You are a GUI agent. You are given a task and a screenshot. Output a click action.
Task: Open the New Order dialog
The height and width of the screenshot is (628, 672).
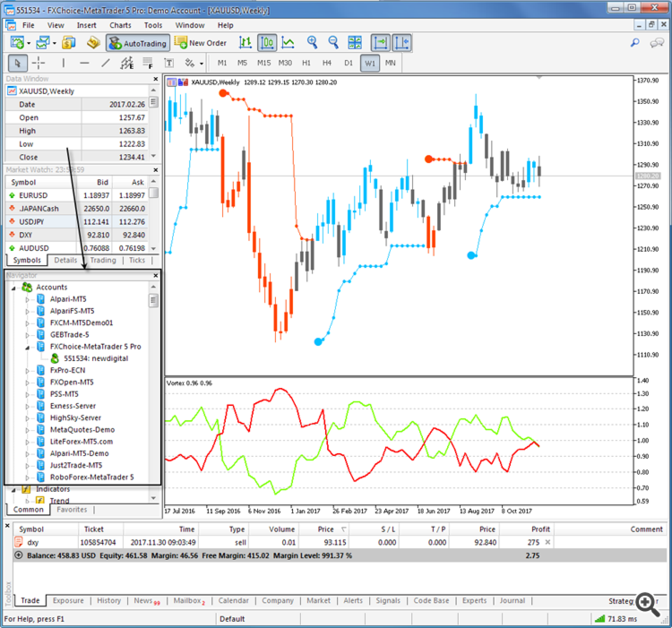tap(201, 43)
